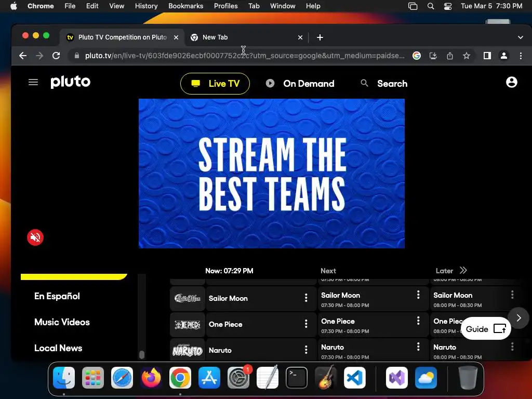
Task: Open Spotlight search in menu bar
Action: tap(431, 6)
